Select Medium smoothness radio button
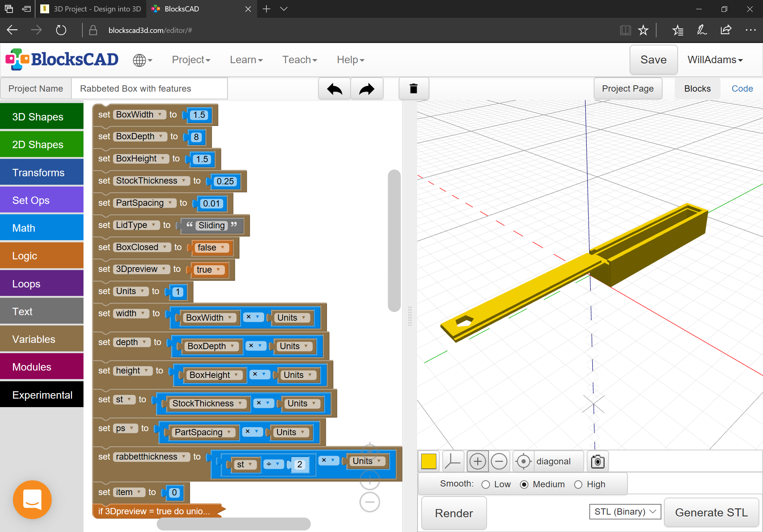Image resolution: width=763 pixels, height=532 pixels. click(524, 484)
